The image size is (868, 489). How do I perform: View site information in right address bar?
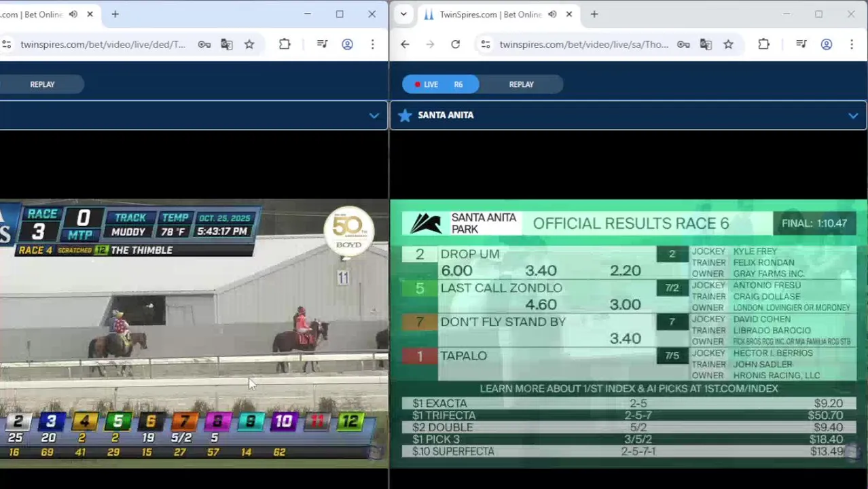[485, 45]
